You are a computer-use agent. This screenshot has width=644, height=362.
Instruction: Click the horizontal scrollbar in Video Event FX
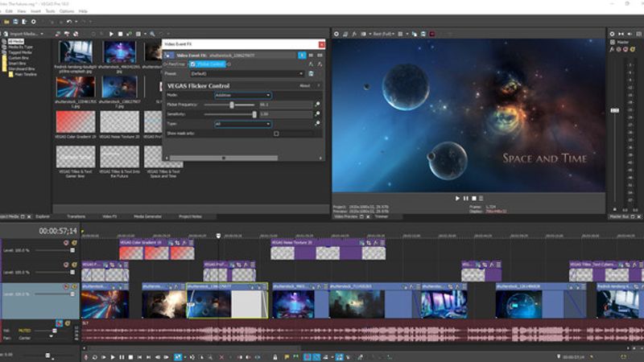click(x=224, y=158)
